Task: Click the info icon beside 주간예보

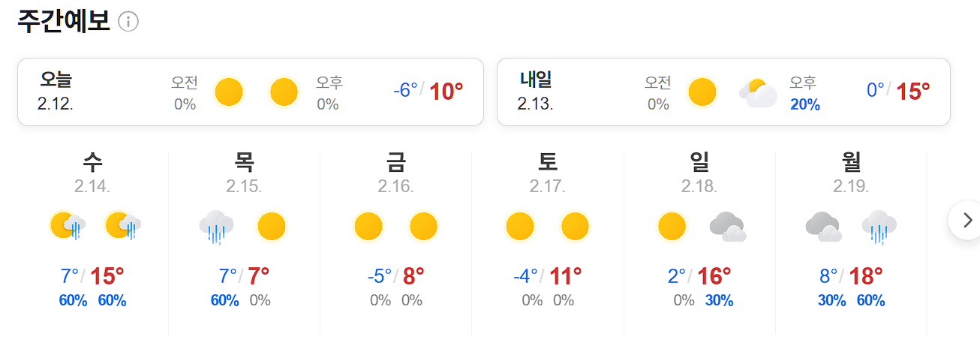Action: pyautogui.click(x=128, y=23)
